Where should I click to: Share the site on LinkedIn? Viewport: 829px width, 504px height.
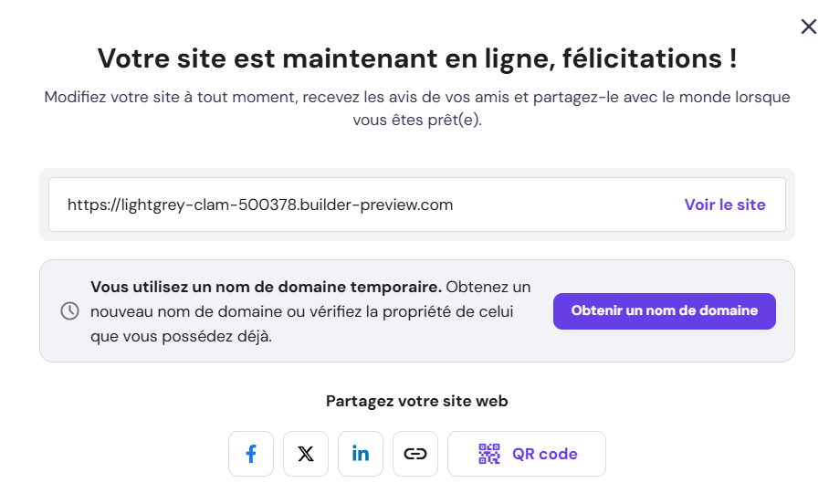pyautogui.click(x=361, y=454)
